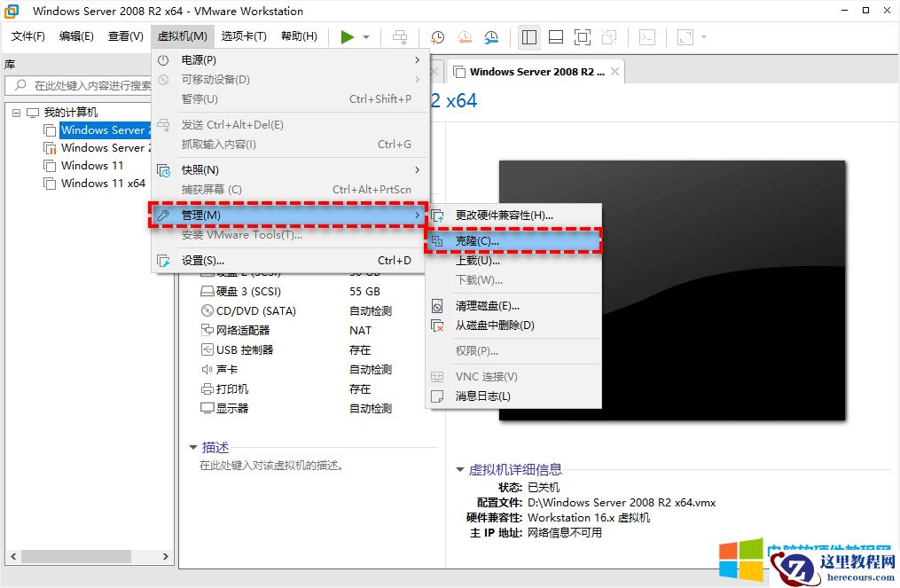Screen dimensions: 900x588
Task: Click the description text field placeholder
Action: click(271, 466)
